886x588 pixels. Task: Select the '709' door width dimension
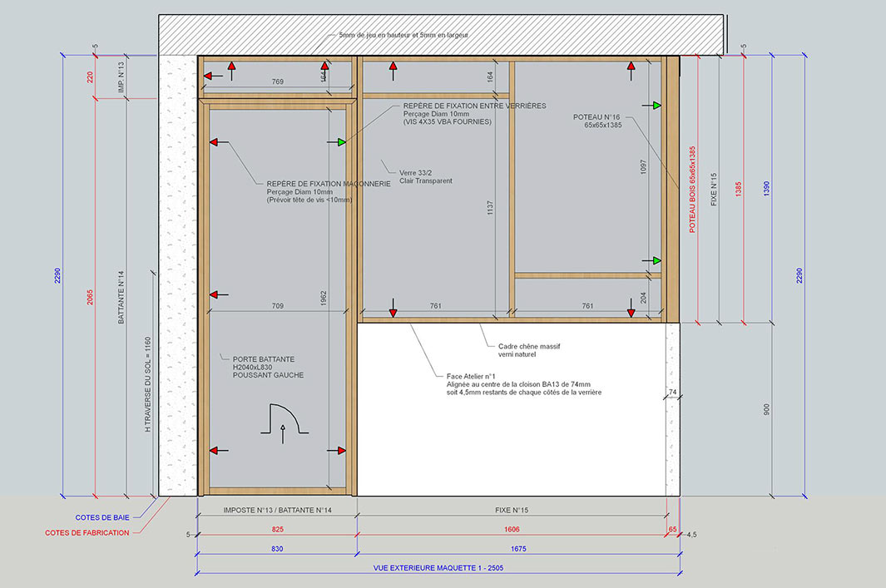click(277, 305)
